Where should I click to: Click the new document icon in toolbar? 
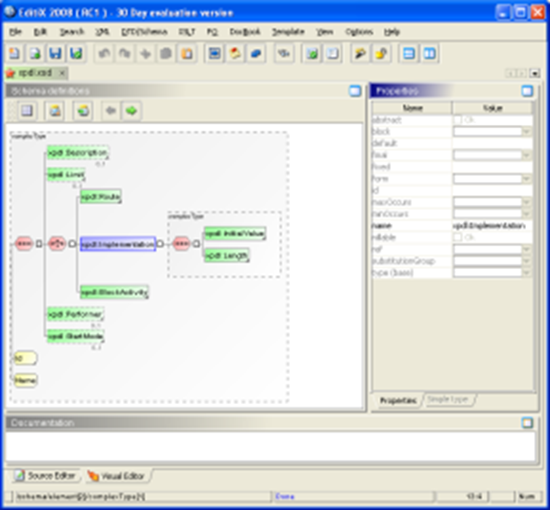pyautogui.click(x=14, y=53)
